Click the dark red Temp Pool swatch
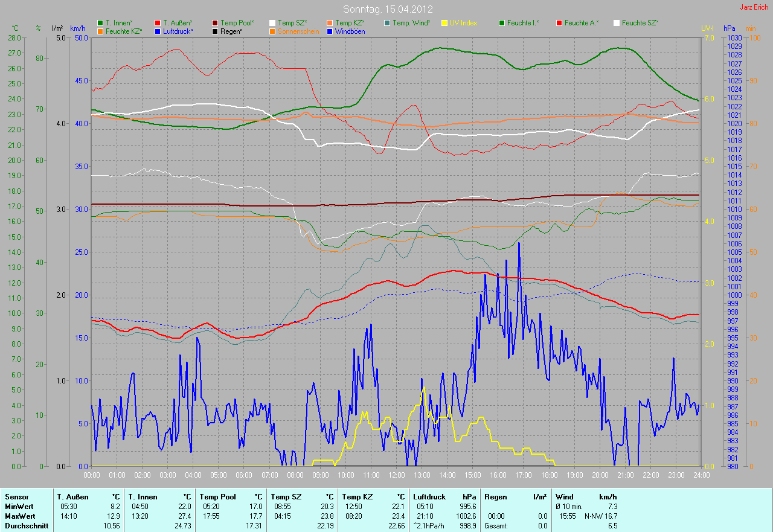The image size is (773, 532). point(215,23)
